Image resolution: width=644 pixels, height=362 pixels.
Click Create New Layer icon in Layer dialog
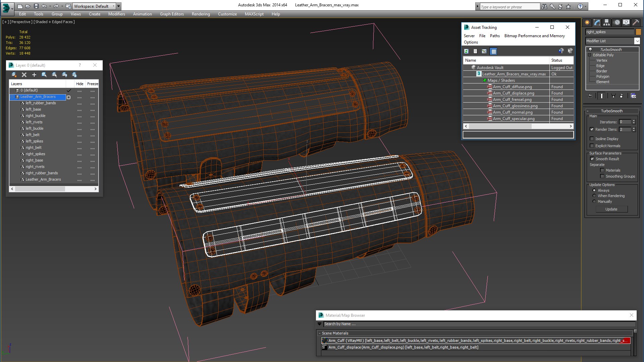pos(14,75)
